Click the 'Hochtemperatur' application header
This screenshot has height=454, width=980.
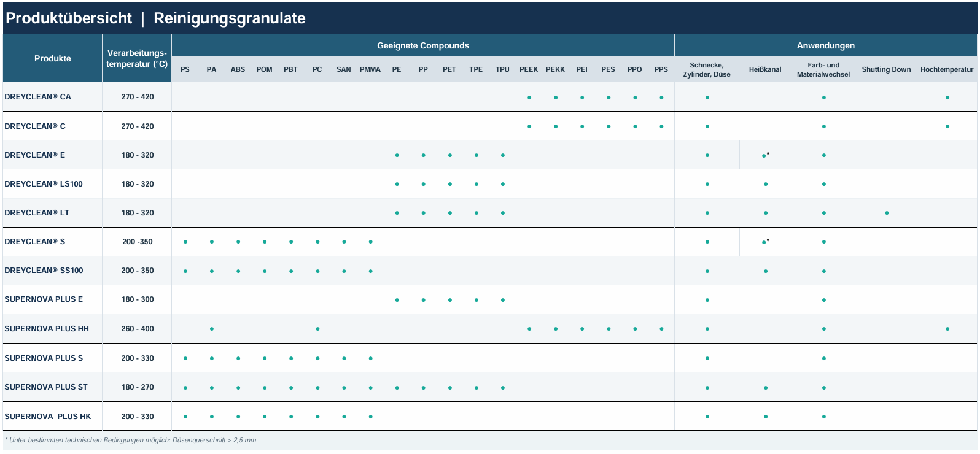tap(947, 69)
